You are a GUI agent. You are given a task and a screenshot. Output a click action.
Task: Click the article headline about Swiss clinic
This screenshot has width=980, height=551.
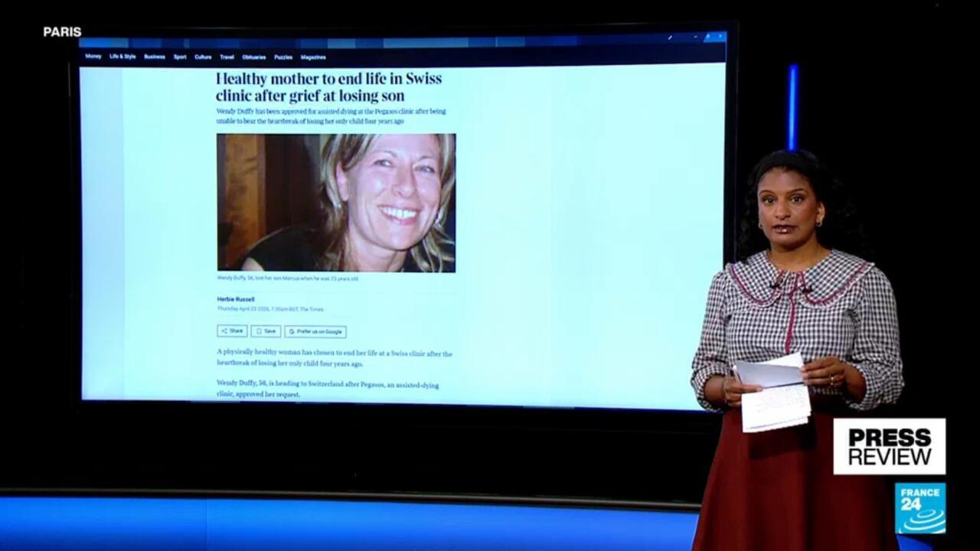(329, 87)
